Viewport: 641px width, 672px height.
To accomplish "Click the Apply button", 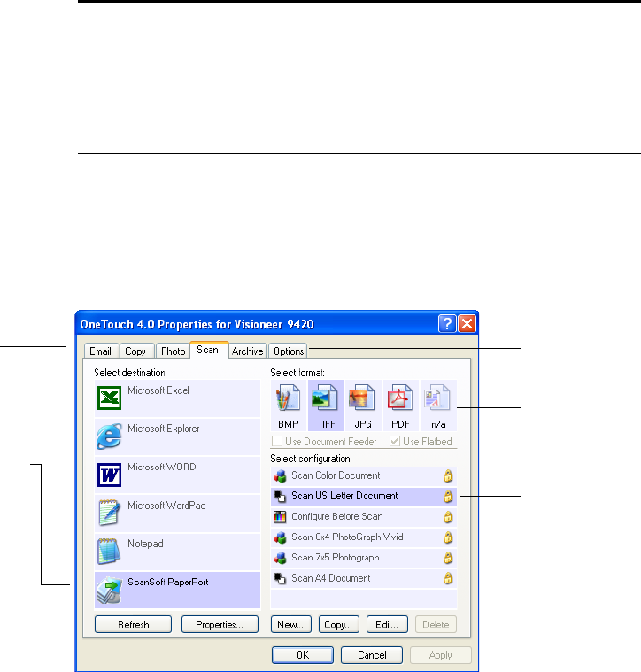I will pos(441,655).
